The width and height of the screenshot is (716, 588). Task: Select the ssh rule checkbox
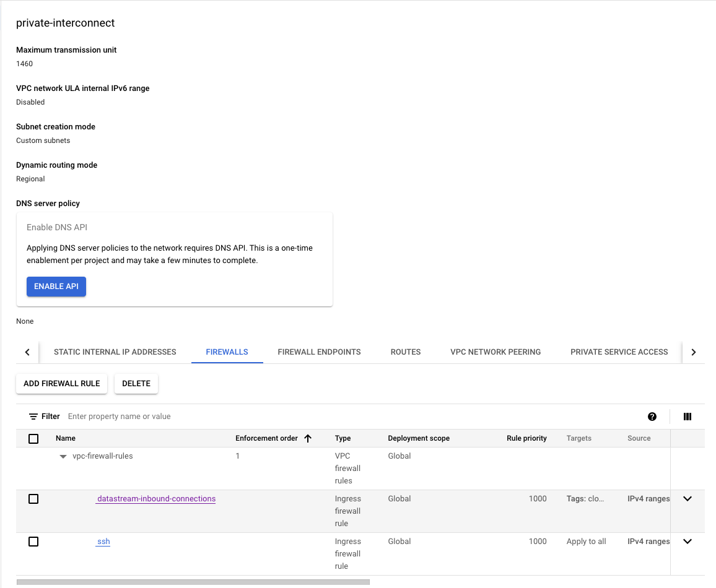33,542
